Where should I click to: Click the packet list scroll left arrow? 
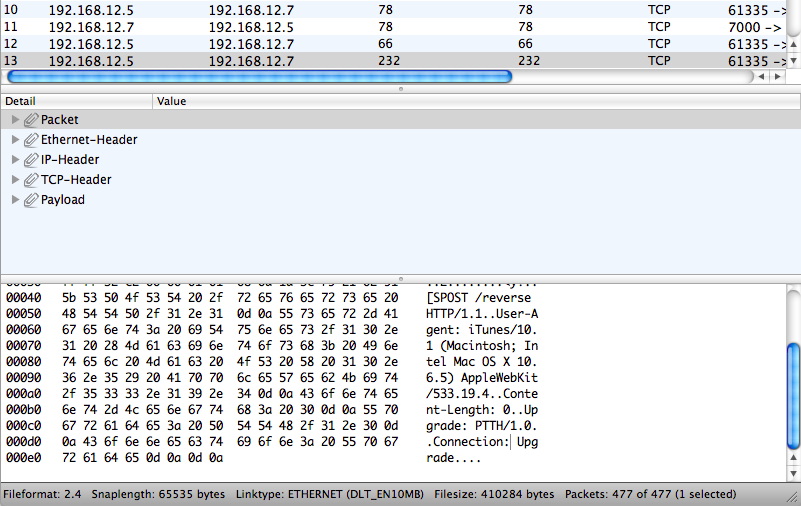[x=761, y=77]
